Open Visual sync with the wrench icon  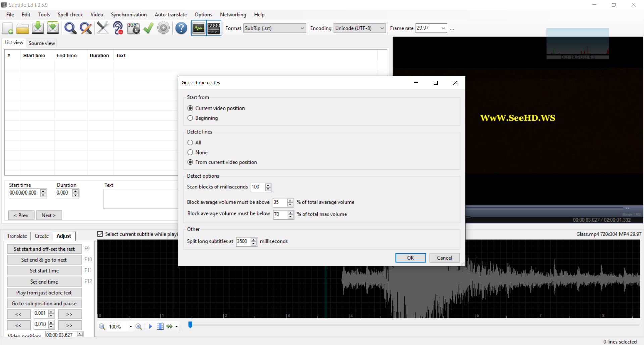pyautogui.click(x=103, y=28)
